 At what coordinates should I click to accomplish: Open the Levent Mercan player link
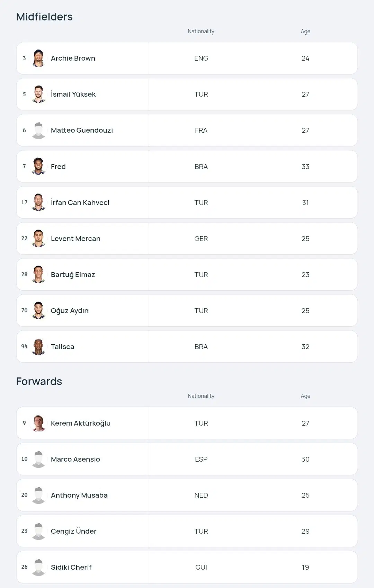[x=75, y=239]
